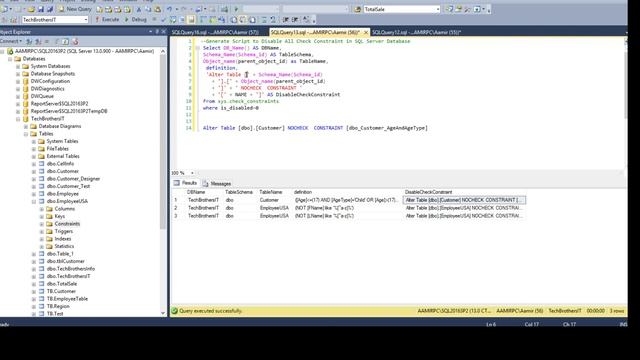
Task: Click the definition column header
Action: [302, 192]
